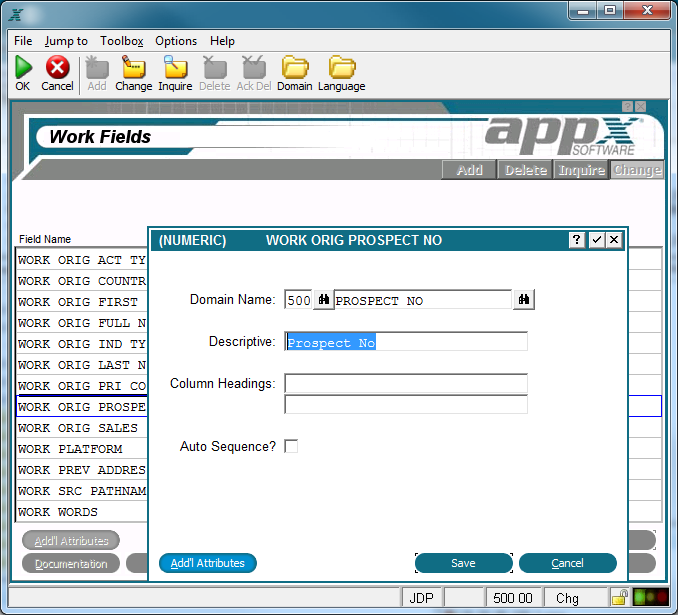Switch to the Add mode tab
Viewport: 678px width, 615px height.
pyautogui.click(x=469, y=170)
